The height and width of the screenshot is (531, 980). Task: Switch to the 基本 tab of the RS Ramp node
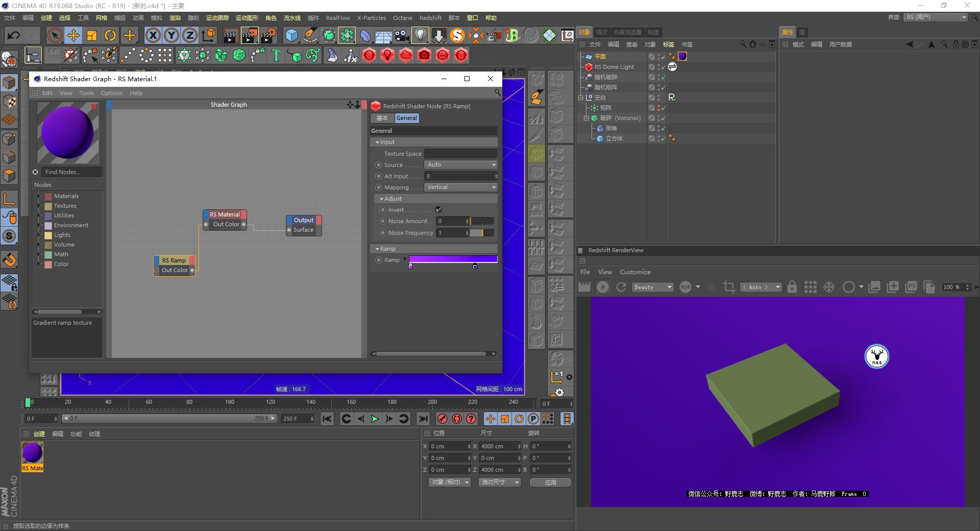click(x=382, y=118)
